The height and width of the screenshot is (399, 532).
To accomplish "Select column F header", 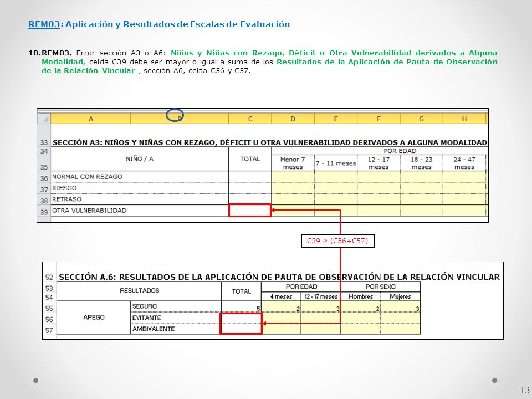I will click(378, 119).
